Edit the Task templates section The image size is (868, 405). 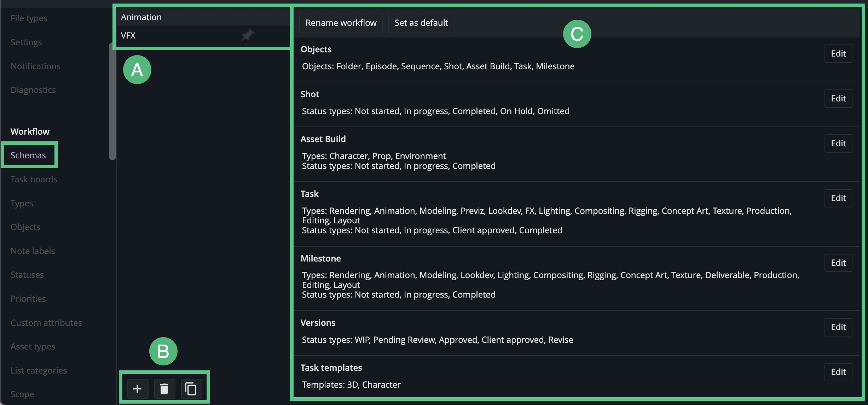(838, 372)
